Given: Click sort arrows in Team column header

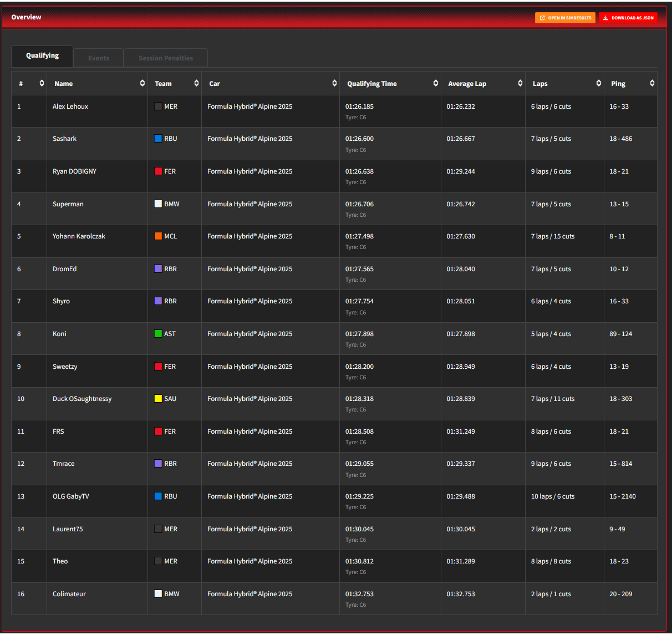Looking at the screenshot, I should pos(196,83).
